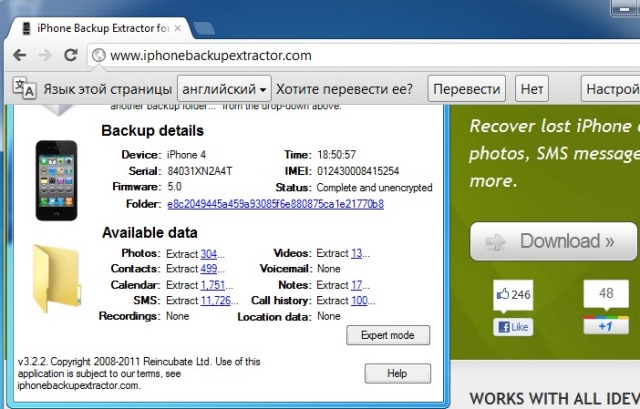Open the английский language dropdown
This screenshot has width=640, height=409.
click(224, 89)
